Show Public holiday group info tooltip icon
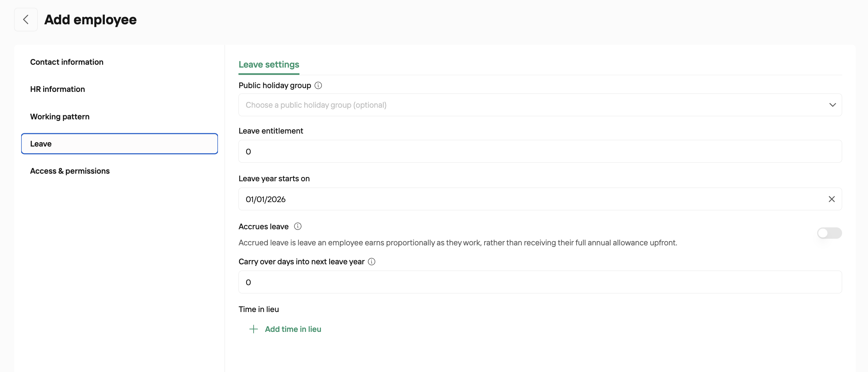Image resolution: width=868 pixels, height=372 pixels. (318, 86)
